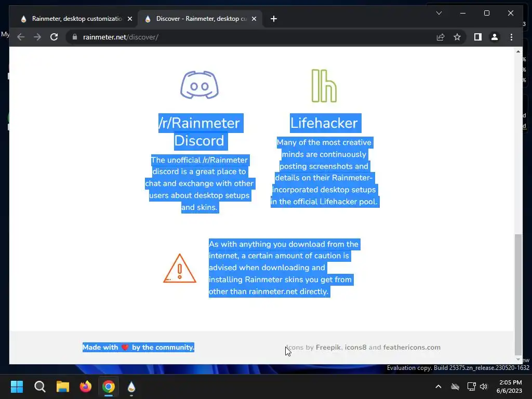Open the tab search dropdown arrow
The height and width of the screenshot is (399, 532).
click(x=438, y=13)
